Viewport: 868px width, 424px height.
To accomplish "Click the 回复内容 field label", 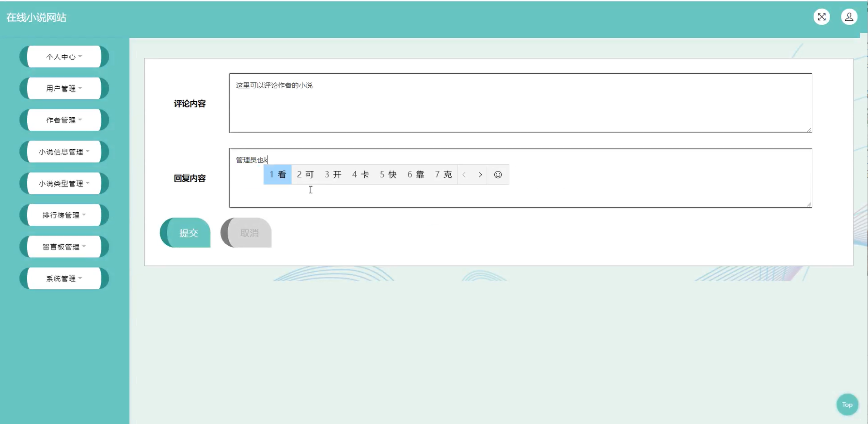I will coord(189,178).
